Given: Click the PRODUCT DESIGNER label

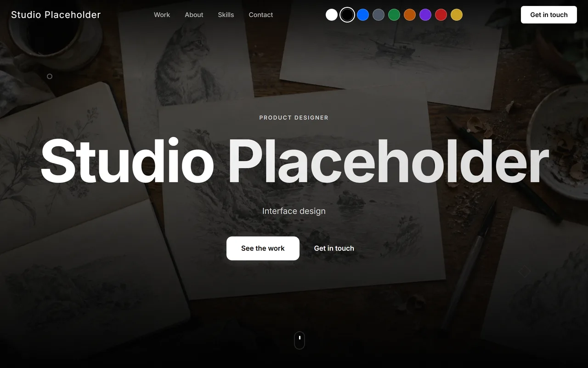Looking at the screenshot, I should 294,118.
